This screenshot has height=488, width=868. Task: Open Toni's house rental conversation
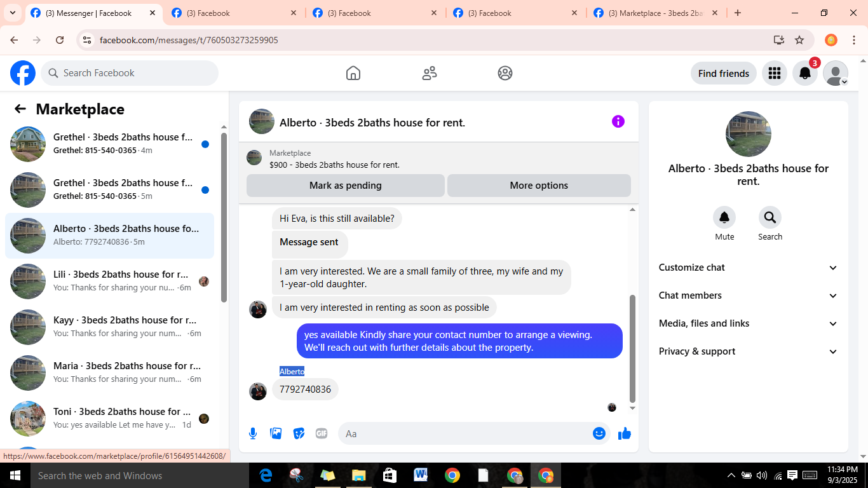pyautogui.click(x=109, y=419)
